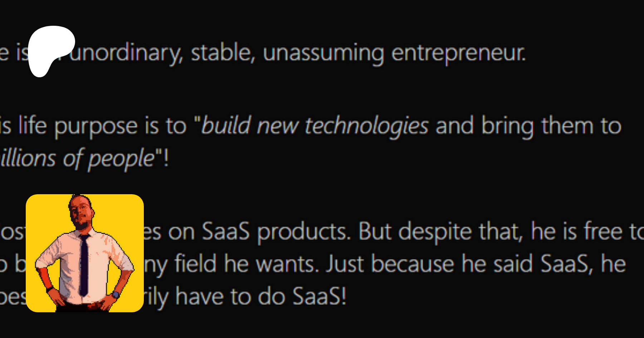
Task: Click the italic word "people"
Action: pyautogui.click(x=121, y=159)
